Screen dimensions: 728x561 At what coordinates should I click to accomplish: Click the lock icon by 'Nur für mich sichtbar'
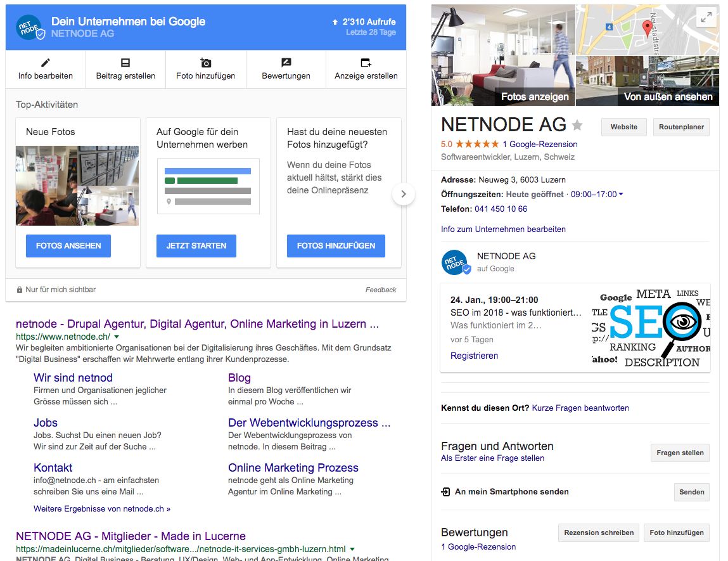pos(20,290)
